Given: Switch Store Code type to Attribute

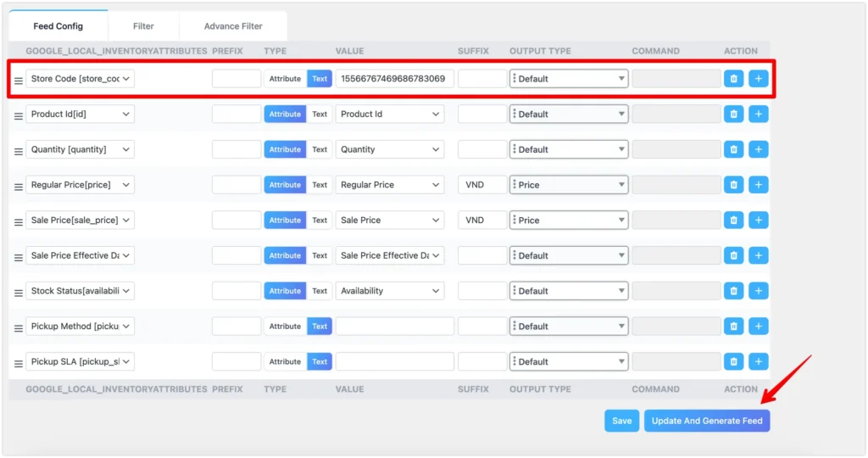Looking at the screenshot, I should pos(285,79).
